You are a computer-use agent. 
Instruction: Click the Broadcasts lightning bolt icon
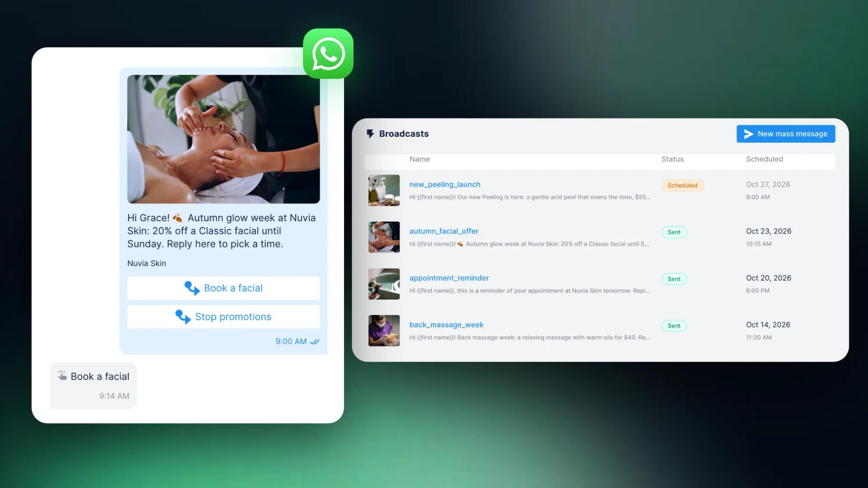(x=370, y=134)
